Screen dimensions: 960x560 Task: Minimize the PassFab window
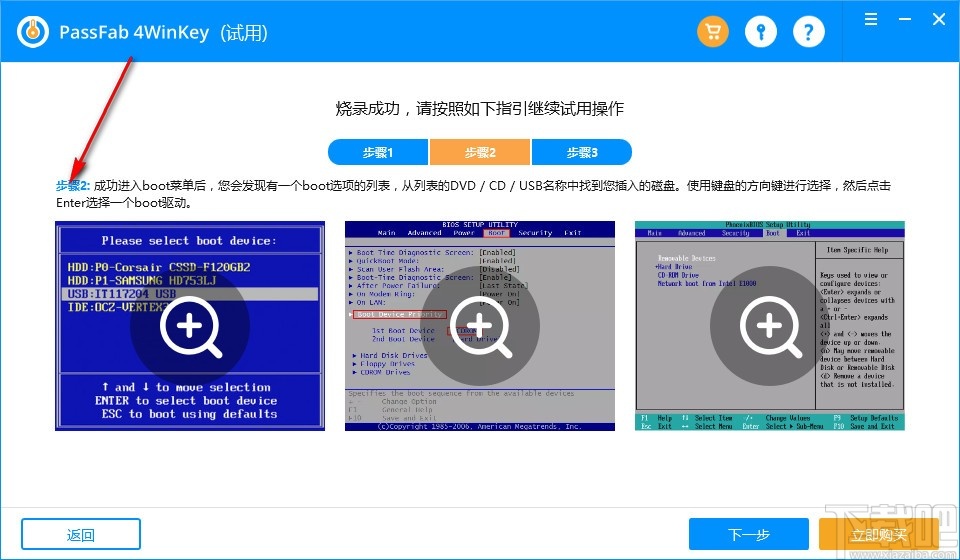pos(905,19)
